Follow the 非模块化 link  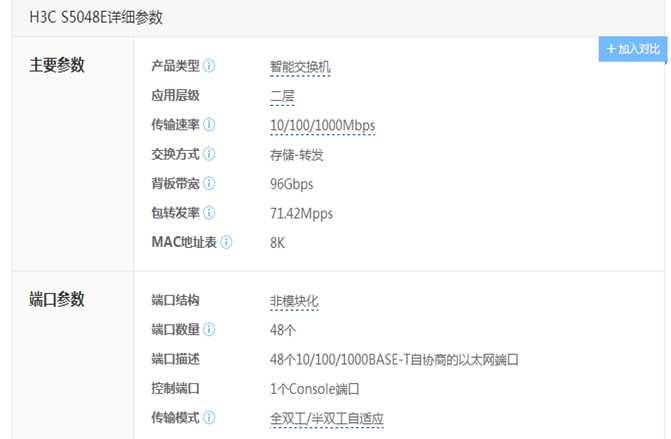294,302
